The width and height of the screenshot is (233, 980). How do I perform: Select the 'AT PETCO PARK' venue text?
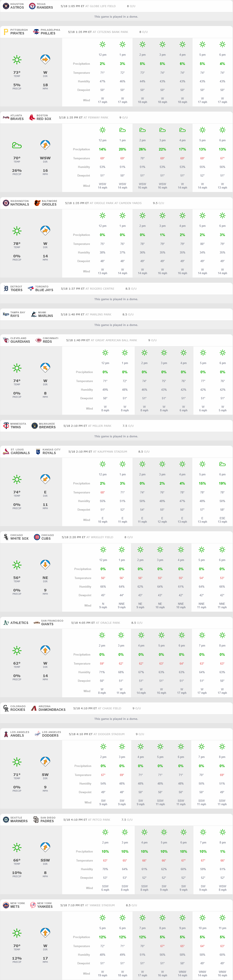[99, 820]
